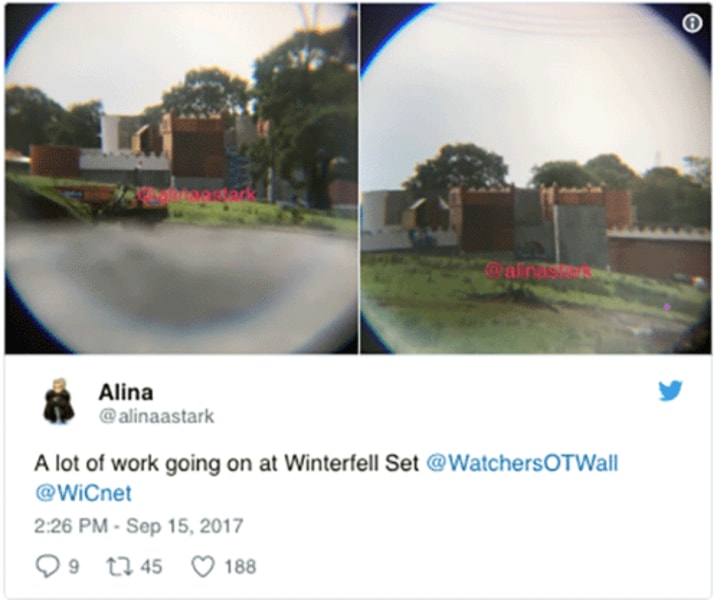Click the reply count 9

click(x=73, y=566)
